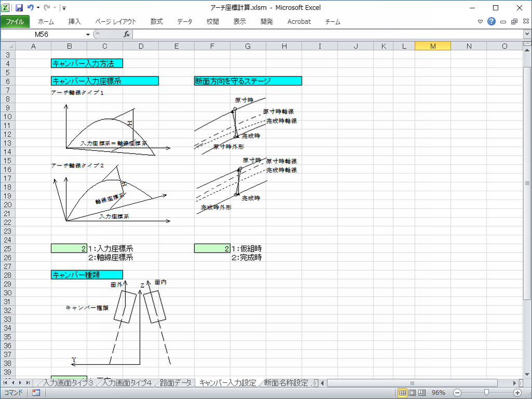Jump to last sheet using tab navigation arrow
532x399 pixels.
click(28, 383)
